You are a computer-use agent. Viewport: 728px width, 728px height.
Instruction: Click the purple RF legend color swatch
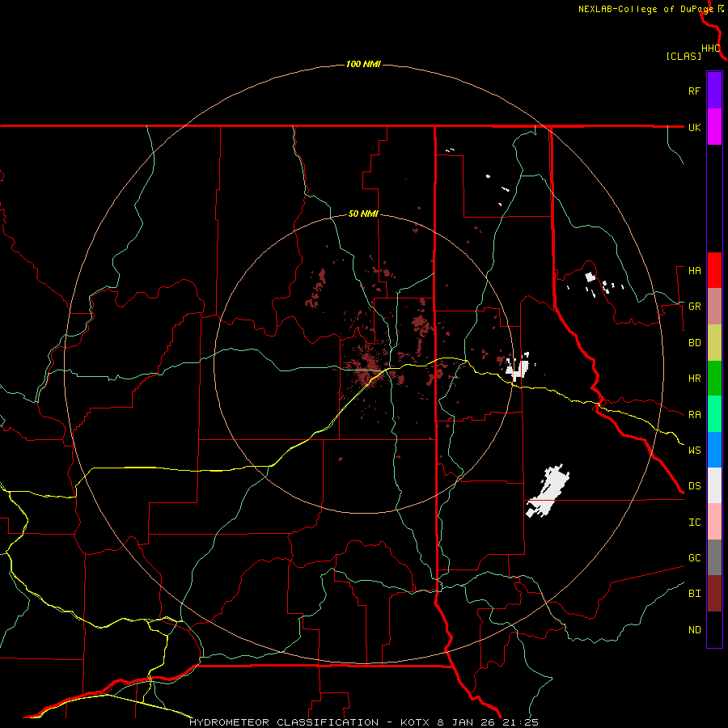(x=714, y=91)
